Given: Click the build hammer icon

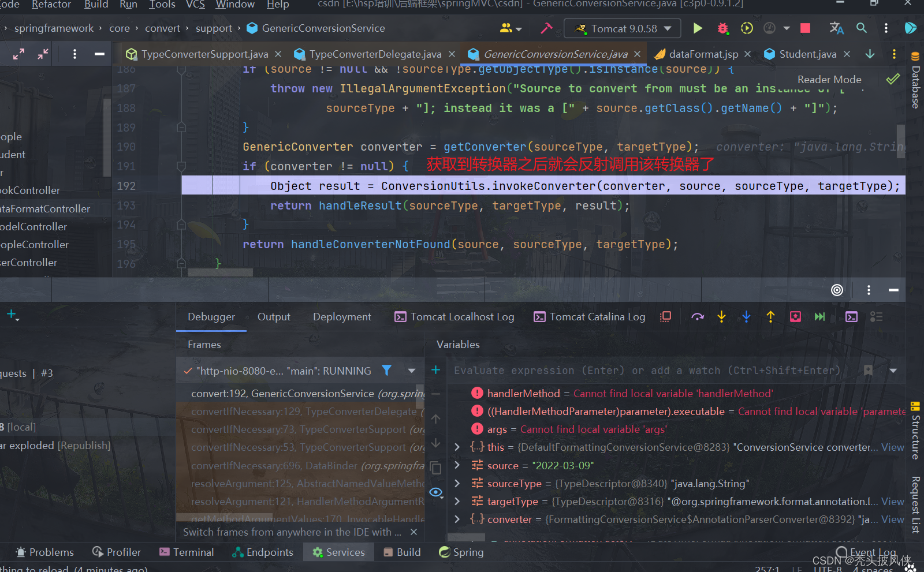Looking at the screenshot, I should click(546, 28).
